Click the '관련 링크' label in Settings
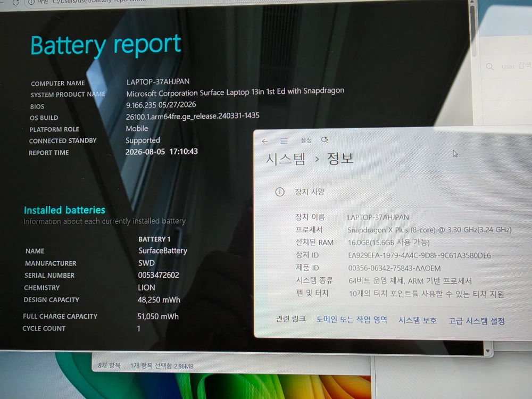The width and height of the screenshot is (532, 399). [290, 319]
